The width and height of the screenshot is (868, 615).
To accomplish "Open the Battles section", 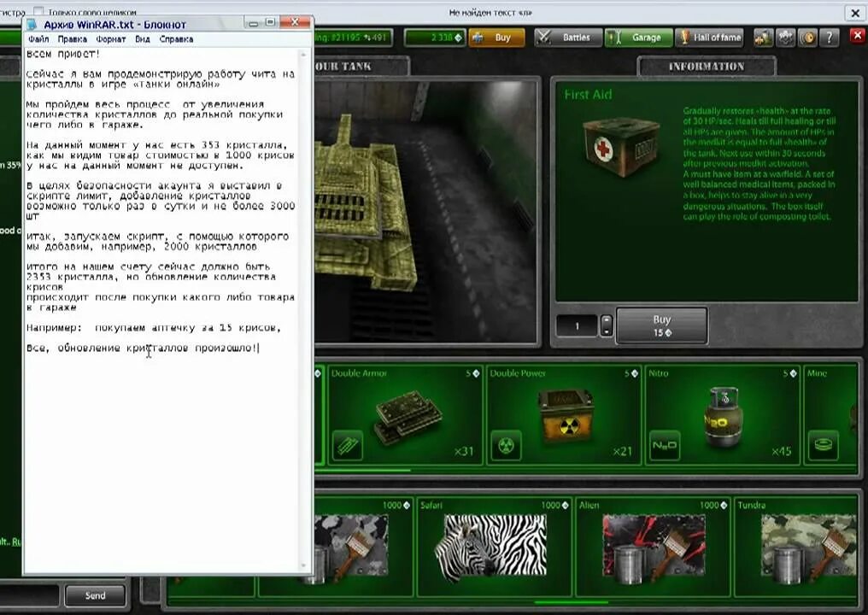I will (567, 38).
